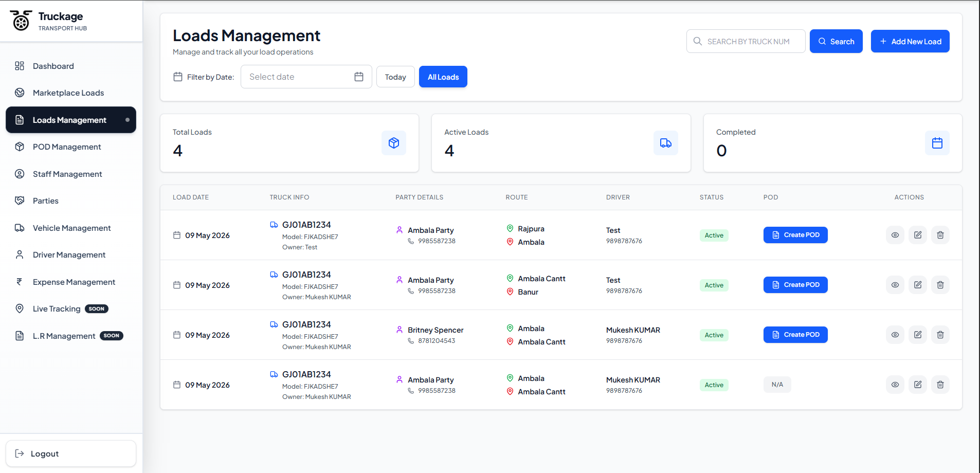View the Rajpura to Ambala load details

coord(895,235)
